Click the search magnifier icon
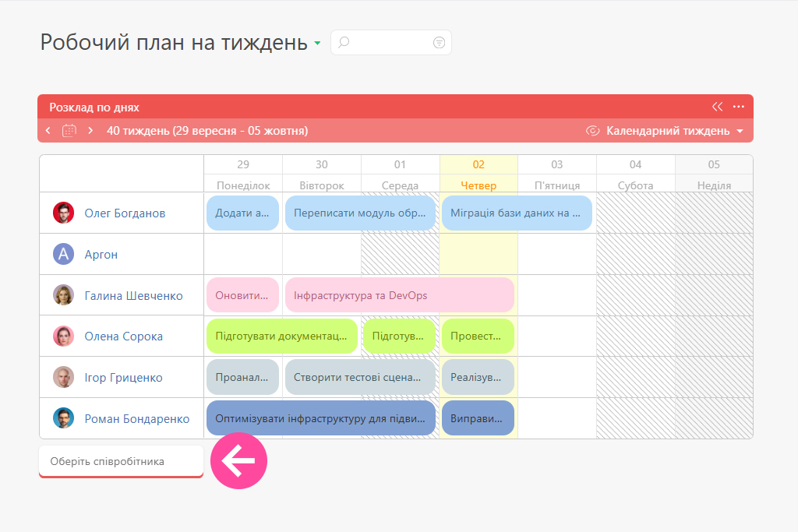This screenshot has height=532, width=798. (344, 43)
